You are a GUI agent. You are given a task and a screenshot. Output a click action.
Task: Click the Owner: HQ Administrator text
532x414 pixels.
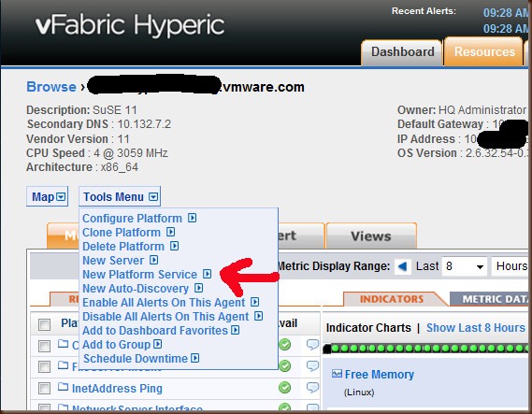coord(462,110)
